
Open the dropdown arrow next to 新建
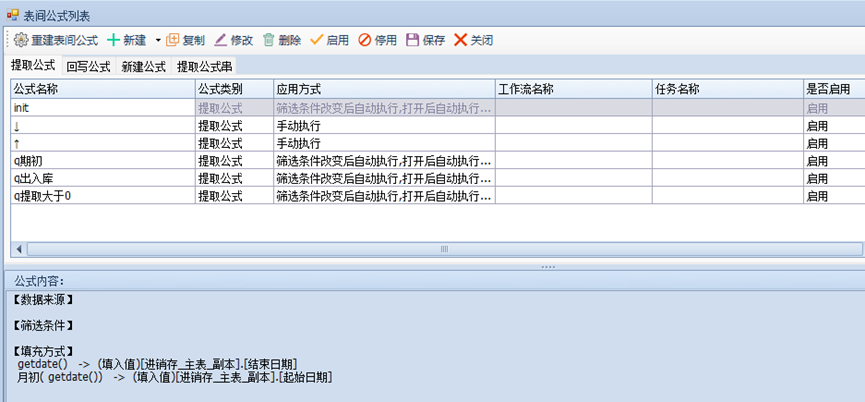157,41
